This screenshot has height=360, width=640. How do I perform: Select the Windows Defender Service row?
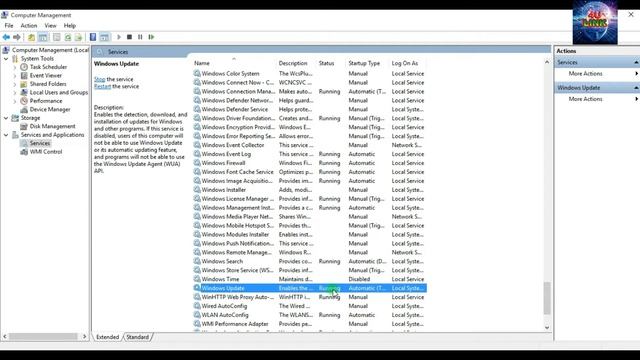310,109
